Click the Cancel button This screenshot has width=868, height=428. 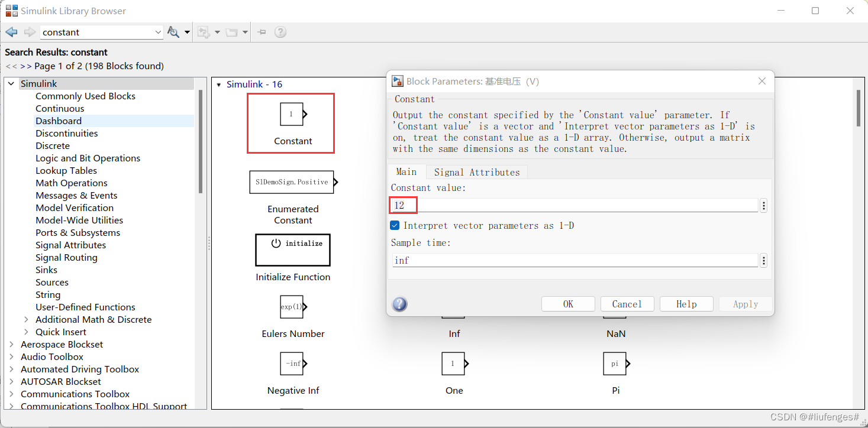click(627, 304)
